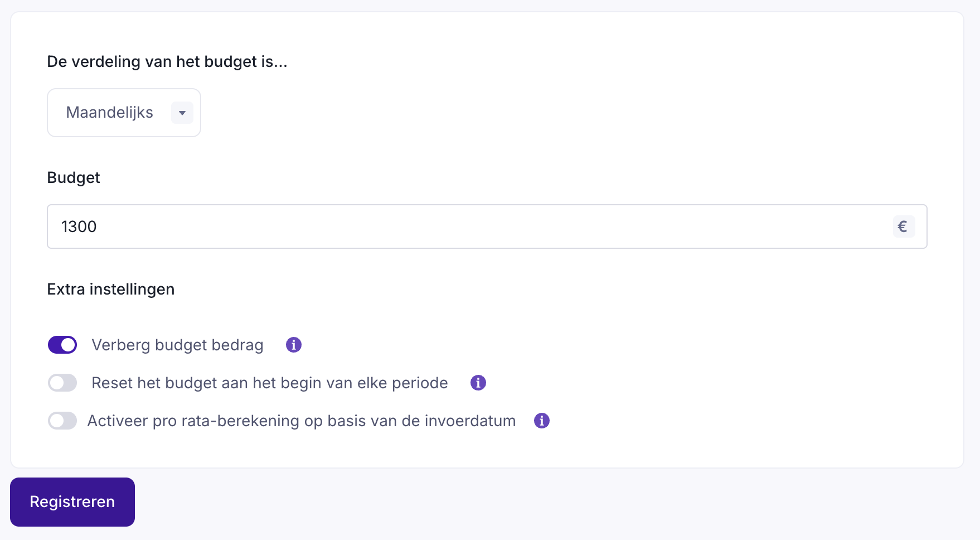Click the Maandelijks text in the combo box
This screenshot has width=980, height=540.
click(x=109, y=113)
